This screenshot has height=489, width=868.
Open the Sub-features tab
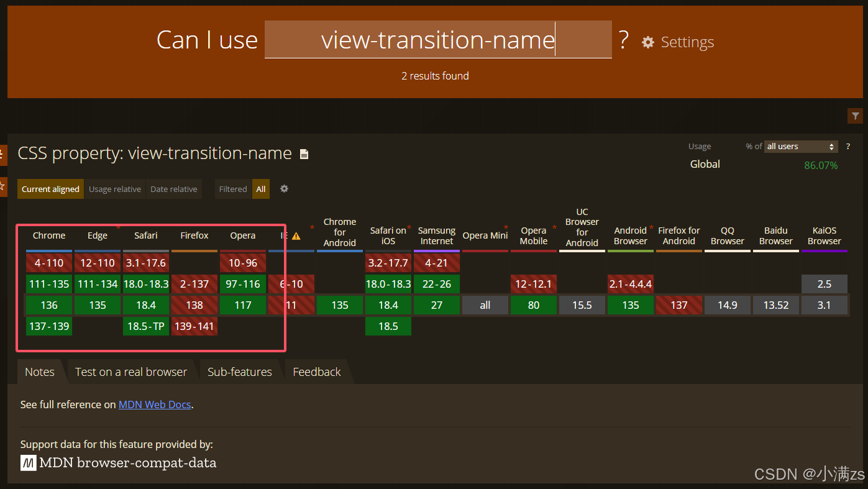tap(240, 372)
